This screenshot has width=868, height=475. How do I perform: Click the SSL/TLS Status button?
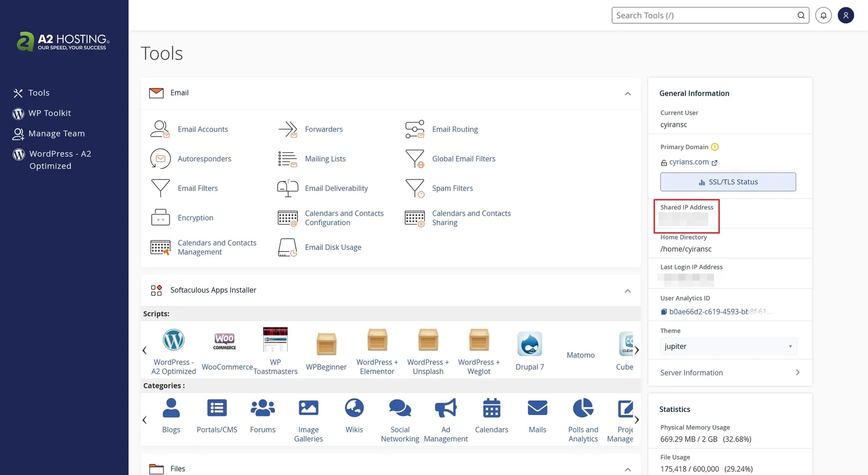[728, 182]
